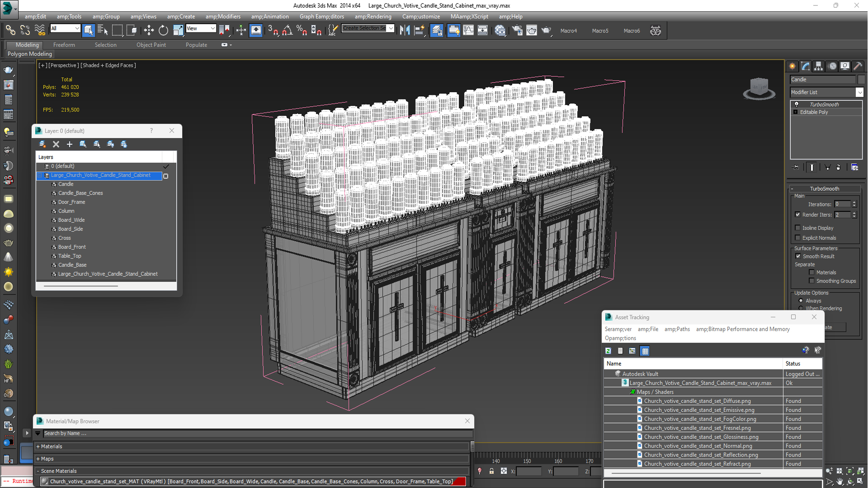Collapse the TurboSmooth rollout
The width and height of the screenshot is (868, 488).
pyautogui.click(x=792, y=189)
